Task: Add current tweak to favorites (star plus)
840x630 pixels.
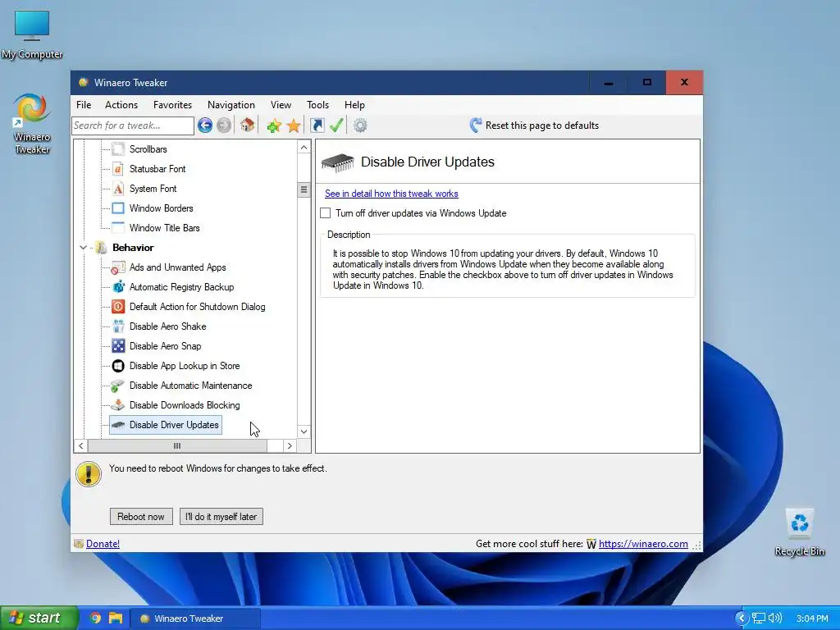Action: (x=274, y=126)
